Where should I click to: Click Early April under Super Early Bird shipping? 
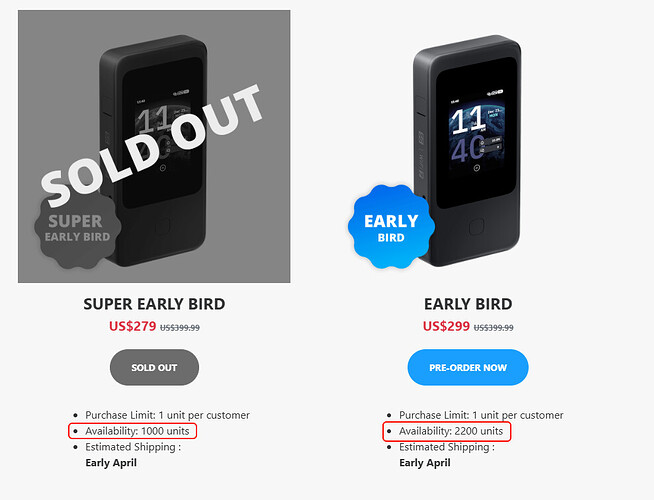(x=111, y=463)
